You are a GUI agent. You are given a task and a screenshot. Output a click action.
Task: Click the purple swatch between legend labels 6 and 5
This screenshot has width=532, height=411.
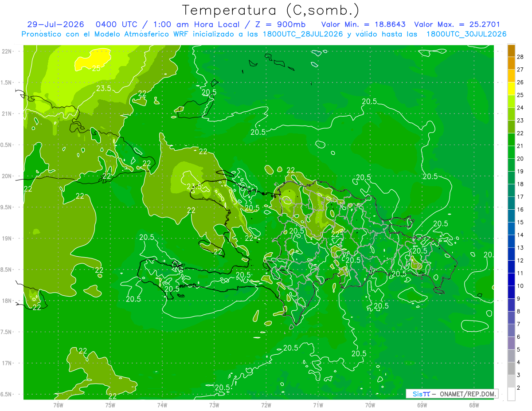pyautogui.click(x=511, y=343)
